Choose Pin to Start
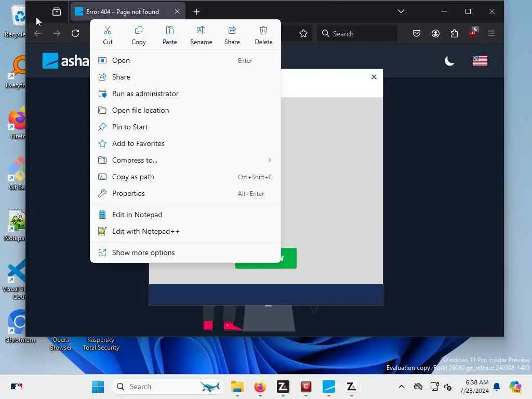Viewport: 532px width, 399px height. pos(185,127)
